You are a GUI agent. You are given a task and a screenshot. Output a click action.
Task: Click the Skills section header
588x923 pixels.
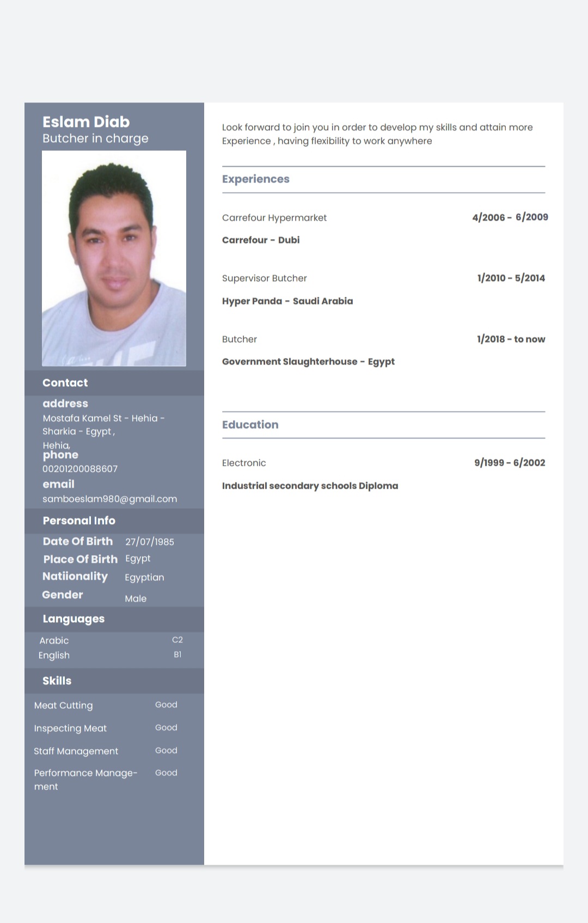coord(114,681)
